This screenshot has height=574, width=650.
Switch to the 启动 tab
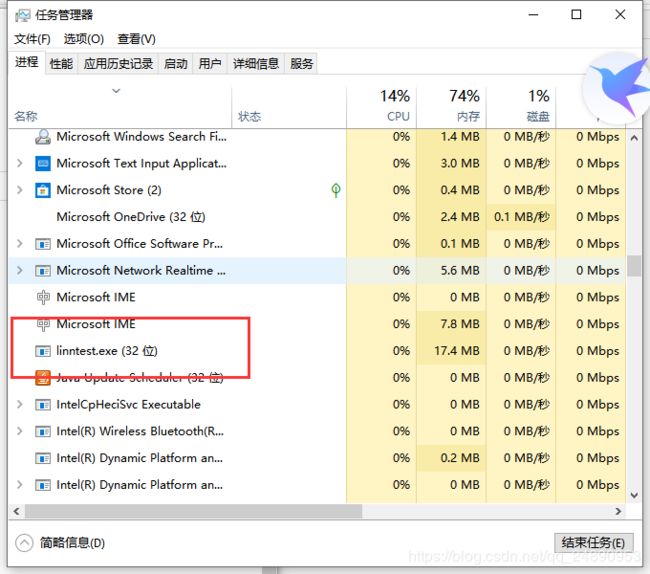pos(175,64)
